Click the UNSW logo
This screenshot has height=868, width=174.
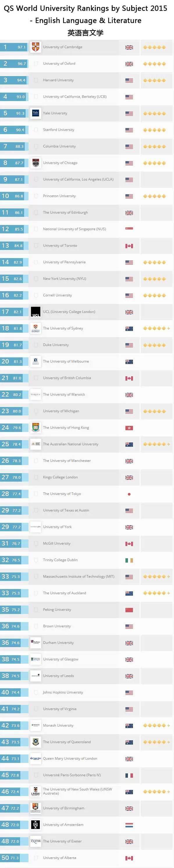(x=35, y=792)
